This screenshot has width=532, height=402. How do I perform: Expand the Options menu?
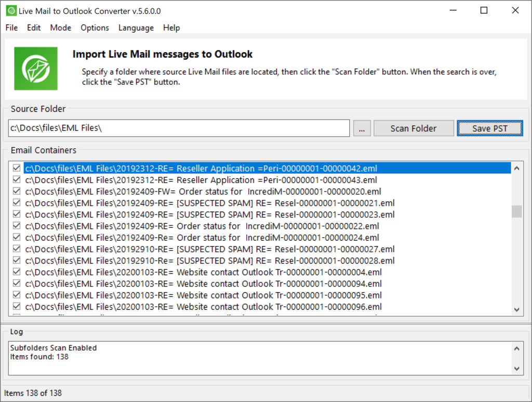click(x=95, y=28)
